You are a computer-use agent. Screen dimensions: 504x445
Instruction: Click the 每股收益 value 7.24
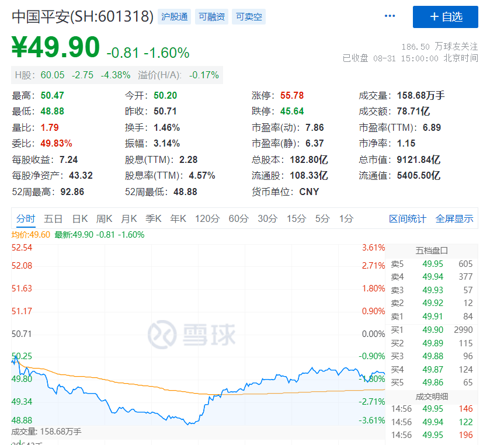point(68,159)
